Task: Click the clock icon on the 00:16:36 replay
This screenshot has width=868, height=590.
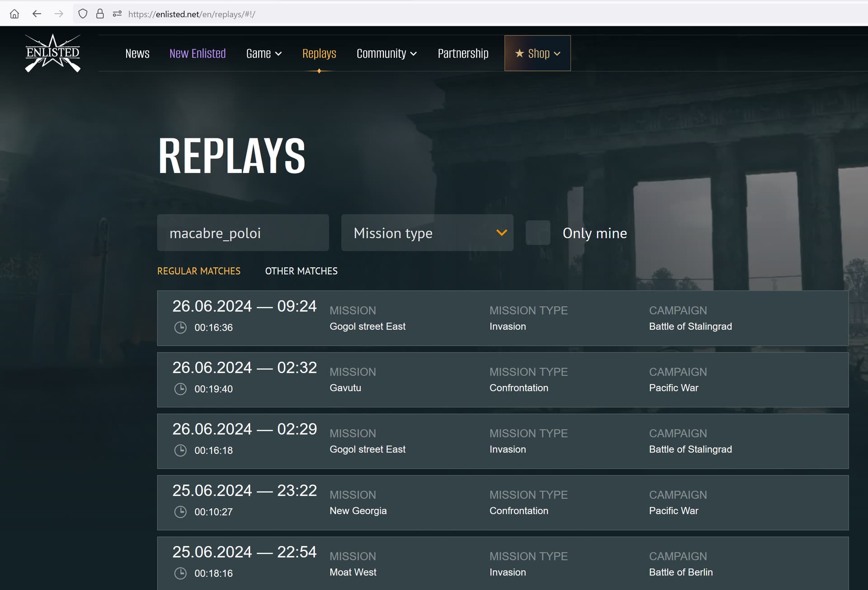Action: pyautogui.click(x=180, y=328)
